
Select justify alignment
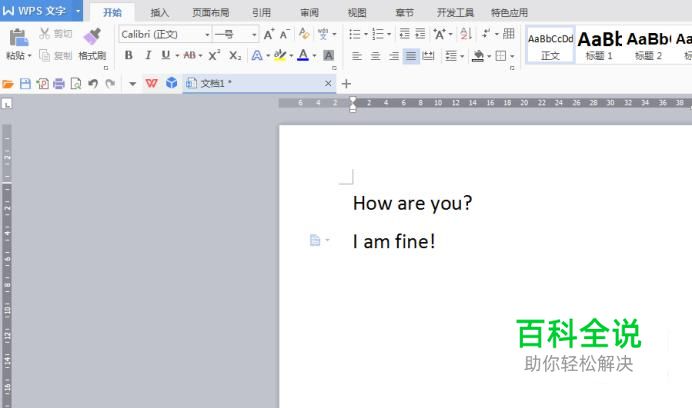click(411, 56)
